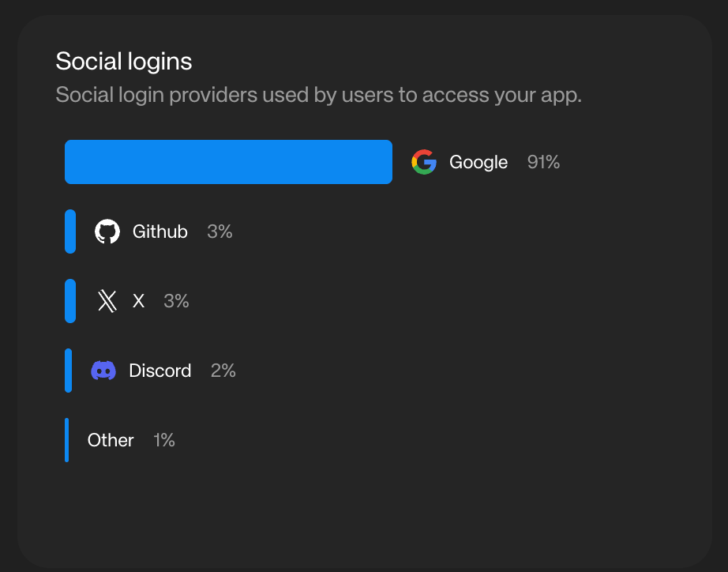Click the Discord provider label
This screenshot has width=728, height=572.
point(160,371)
